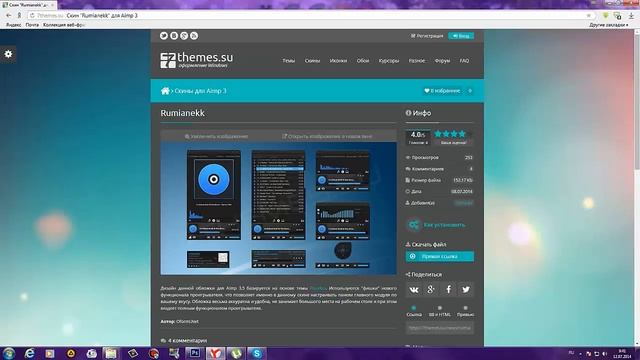
Task: Open Skype from the taskbar
Action: (x=257, y=353)
